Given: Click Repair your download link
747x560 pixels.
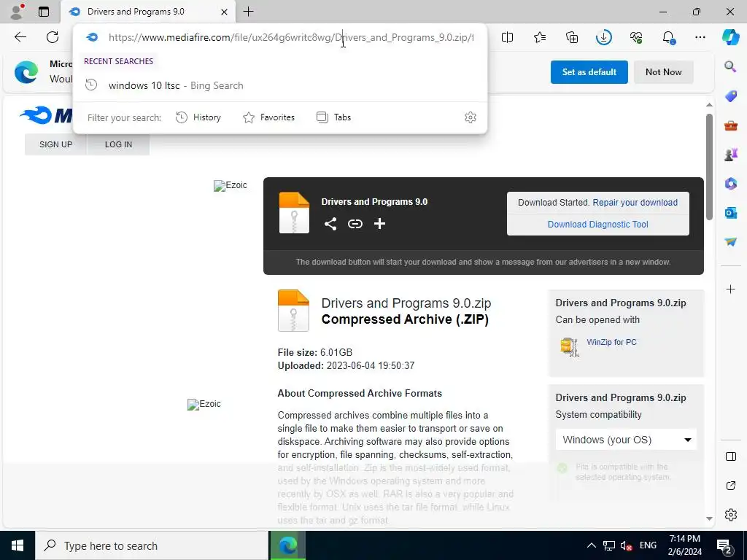Looking at the screenshot, I should click(x=635, y=203).
